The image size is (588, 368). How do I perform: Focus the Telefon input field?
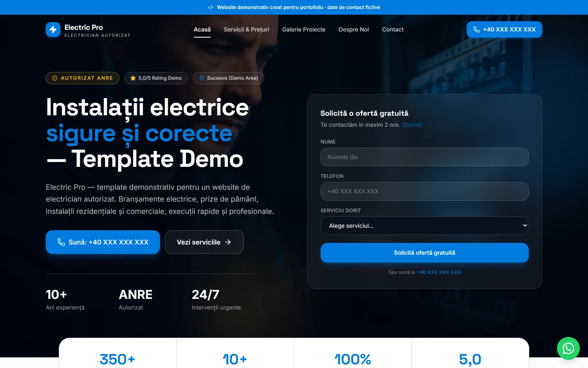[425, 191]
